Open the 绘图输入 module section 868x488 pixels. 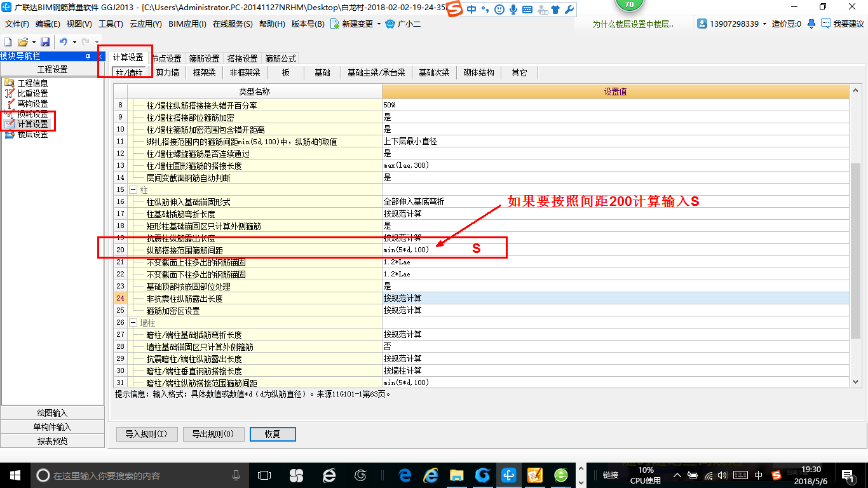(x=52, y=413)
